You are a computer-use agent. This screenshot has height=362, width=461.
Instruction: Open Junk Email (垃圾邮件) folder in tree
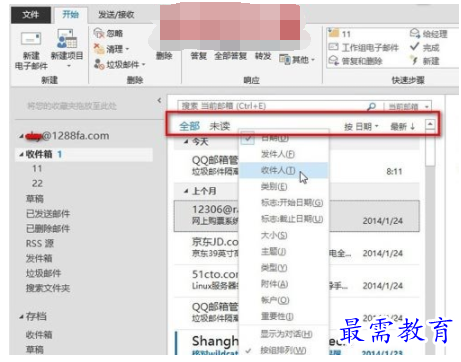click(43, 273)
